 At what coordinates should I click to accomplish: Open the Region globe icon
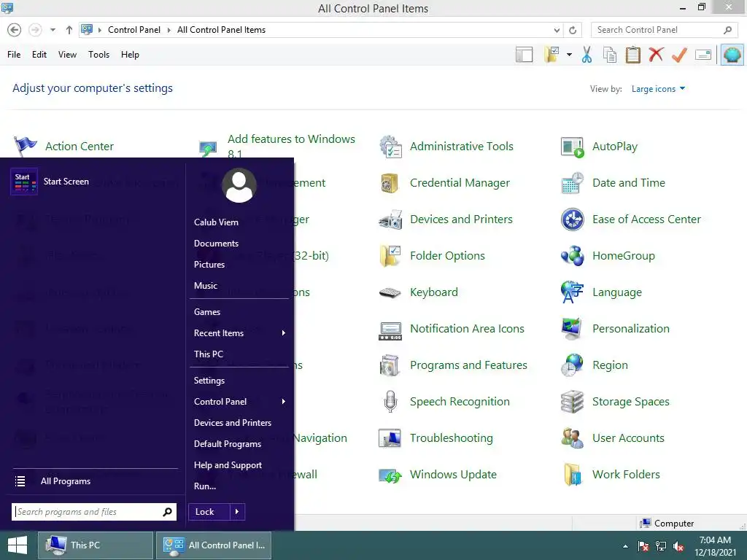tap(572, 365)
